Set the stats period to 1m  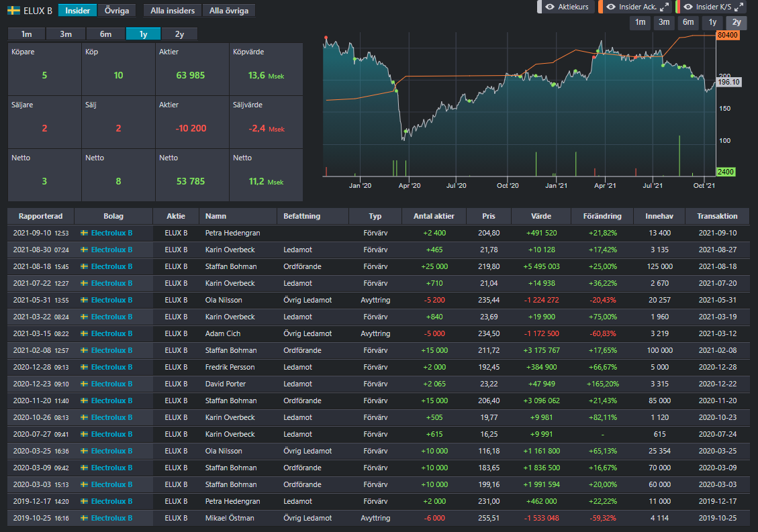tap(27, 34)
